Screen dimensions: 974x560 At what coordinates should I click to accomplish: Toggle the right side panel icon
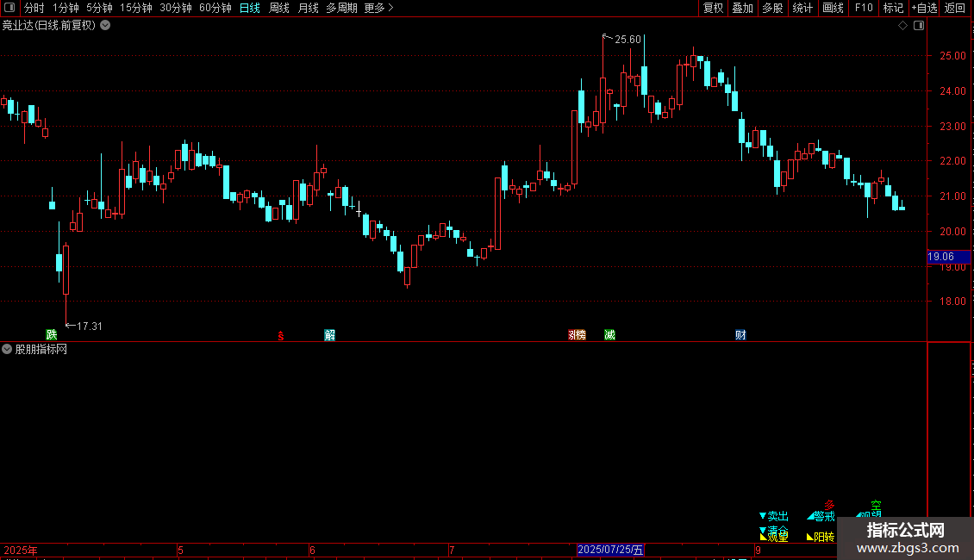tap(919, 26)
